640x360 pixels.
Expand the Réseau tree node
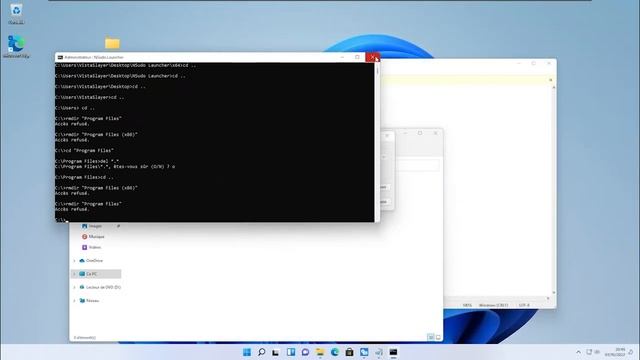tap(74, 301)
